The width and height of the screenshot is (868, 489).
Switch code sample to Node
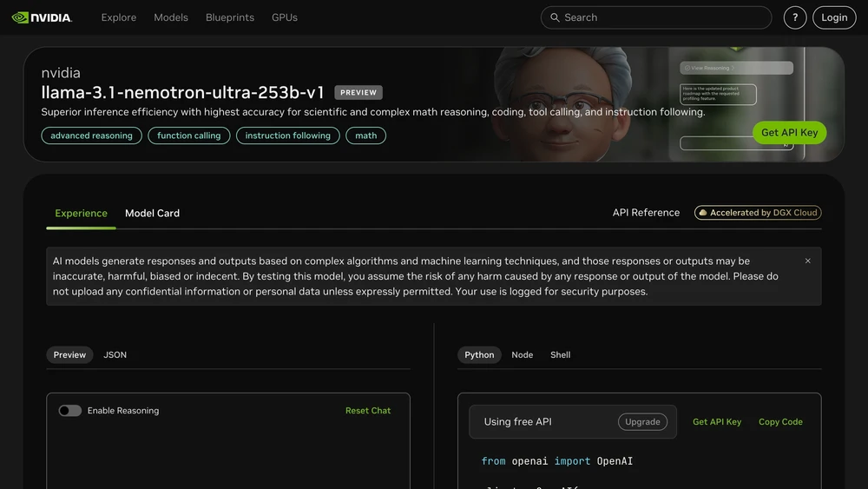pyautogui.click(x=522, y=355)
